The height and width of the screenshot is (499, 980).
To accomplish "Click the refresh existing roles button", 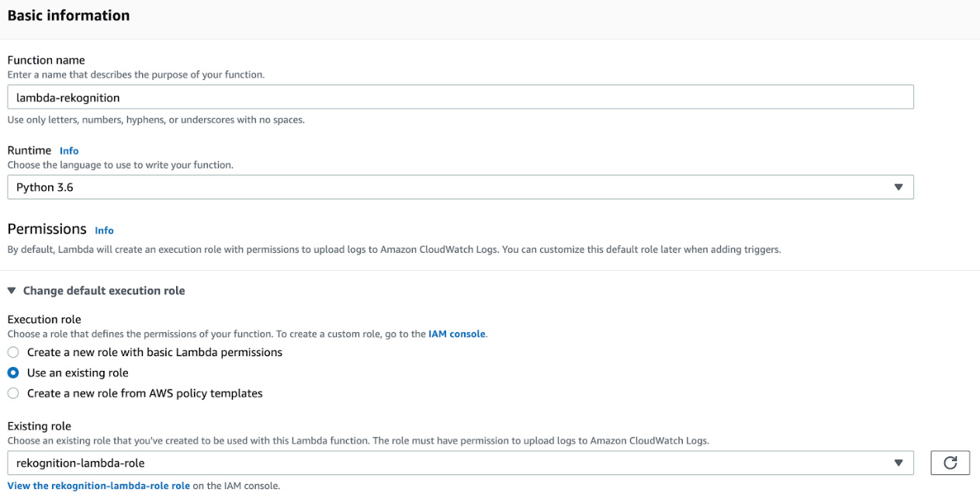I will pyautogui.click(x=950, y=463).
